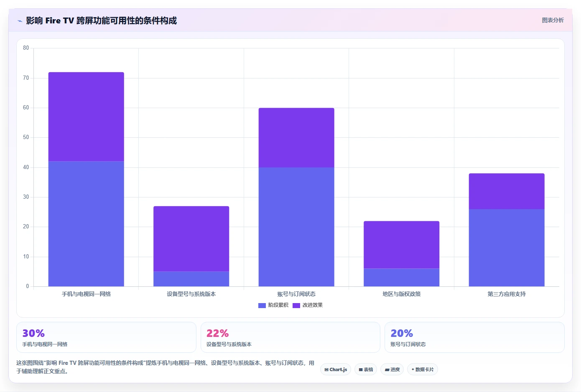Click the 进度 tag
Screen dimensions: 581x392
392,369
